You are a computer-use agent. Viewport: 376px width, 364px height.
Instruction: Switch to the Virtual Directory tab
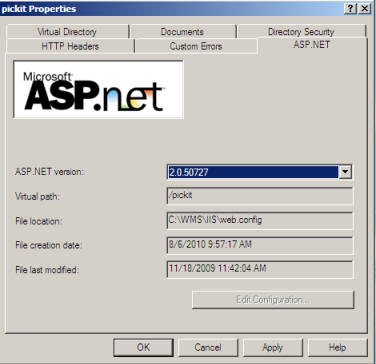67,32
